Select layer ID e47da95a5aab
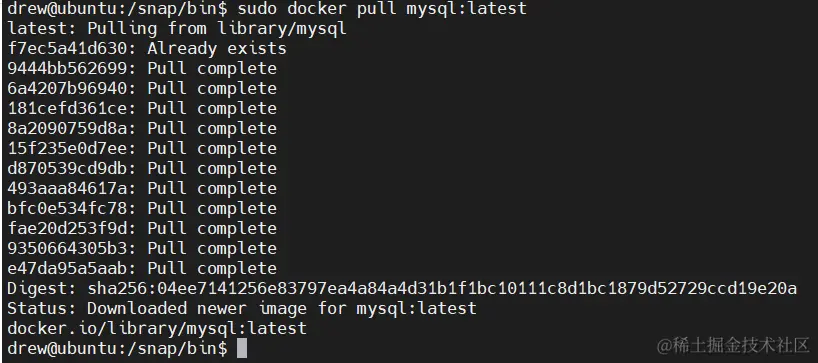This screenshot has width=818, height=363. (x=67, y=268)
